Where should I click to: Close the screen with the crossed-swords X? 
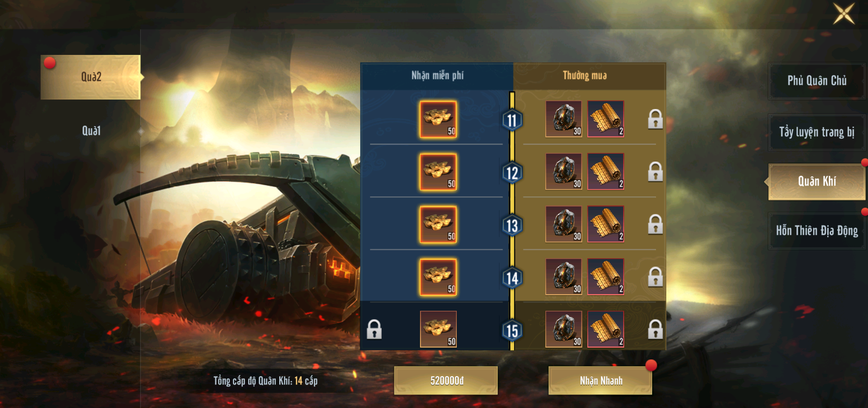click(x=844, y=13)
